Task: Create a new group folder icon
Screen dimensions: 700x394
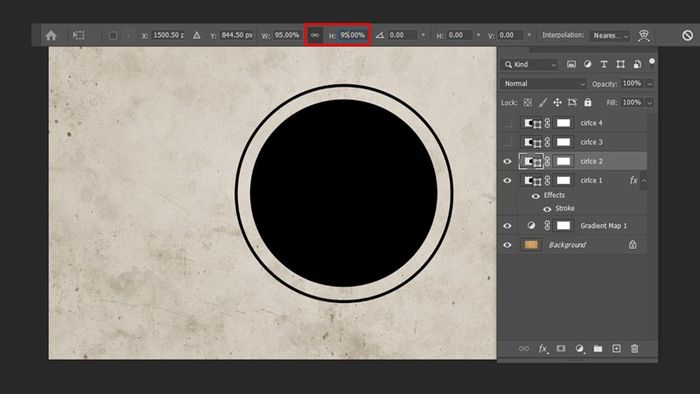Action: [598, 348]
